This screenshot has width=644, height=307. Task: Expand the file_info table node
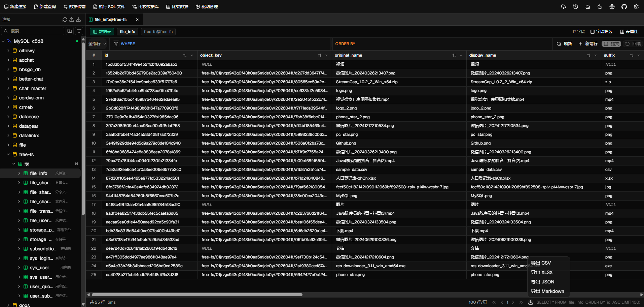tap(19, 173)
